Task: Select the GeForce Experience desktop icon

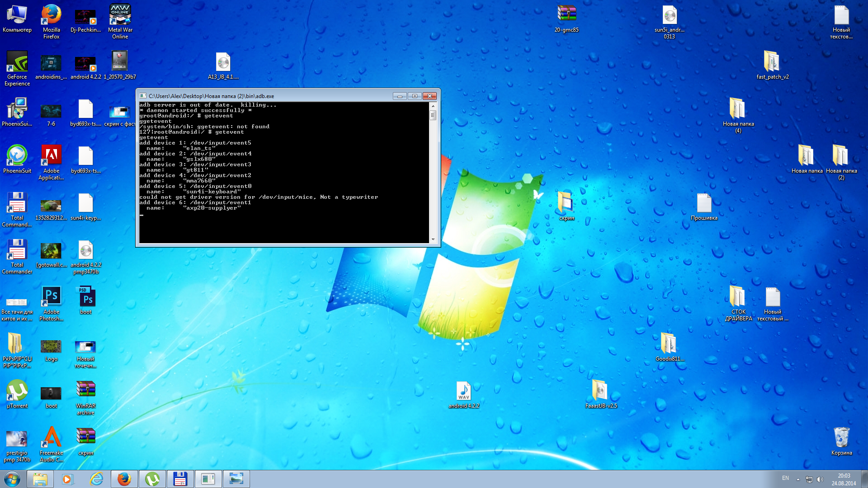Action: [17, 63]
